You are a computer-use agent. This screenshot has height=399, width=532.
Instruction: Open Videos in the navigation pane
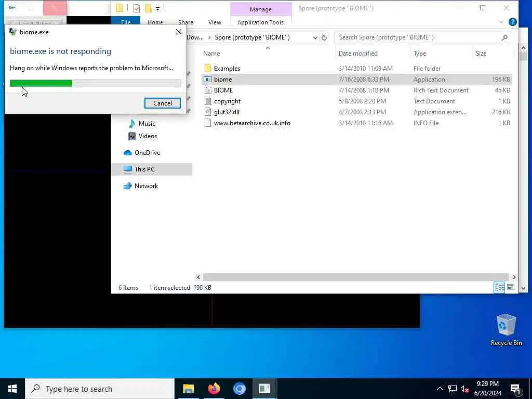pos(148,136)
